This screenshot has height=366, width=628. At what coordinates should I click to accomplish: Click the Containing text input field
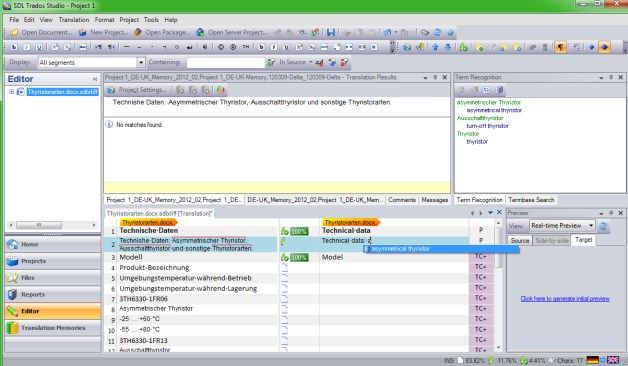[225, 62]
